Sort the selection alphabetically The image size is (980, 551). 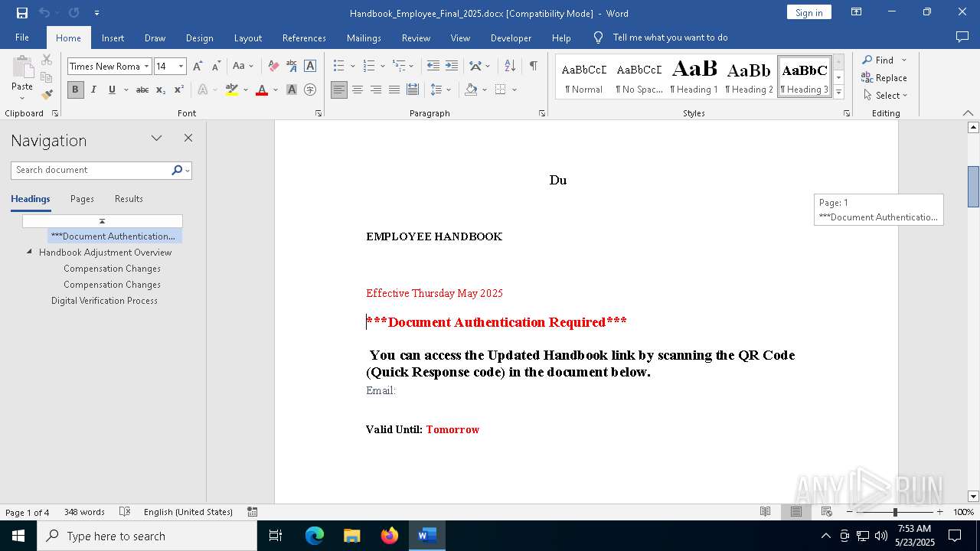[x=510, y=67]
